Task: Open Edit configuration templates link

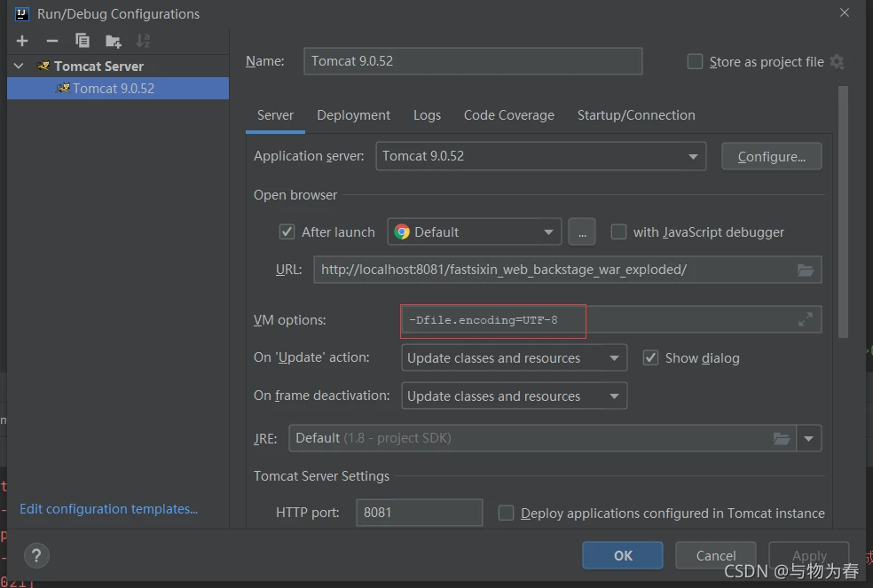Action: coord(108,509)
